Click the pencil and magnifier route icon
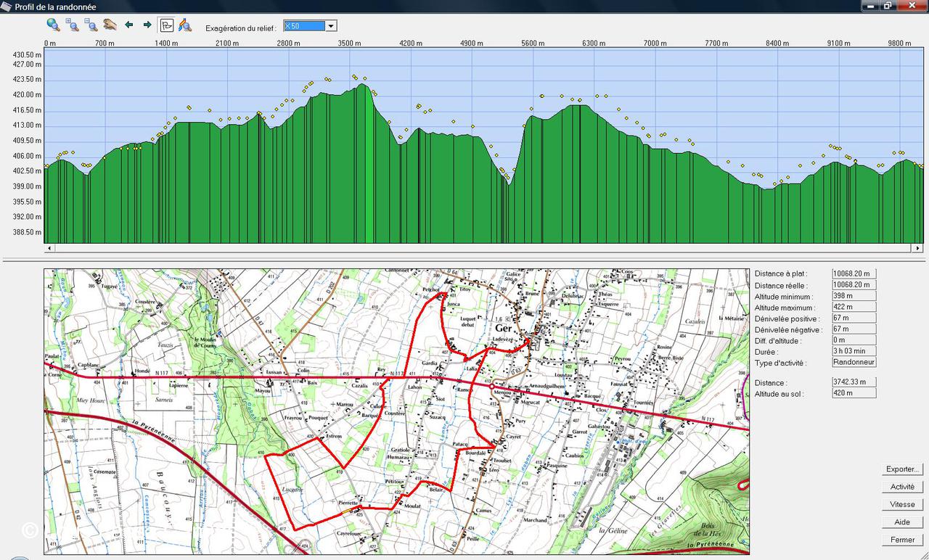This screenshot has width=929, height=560. 185,25
